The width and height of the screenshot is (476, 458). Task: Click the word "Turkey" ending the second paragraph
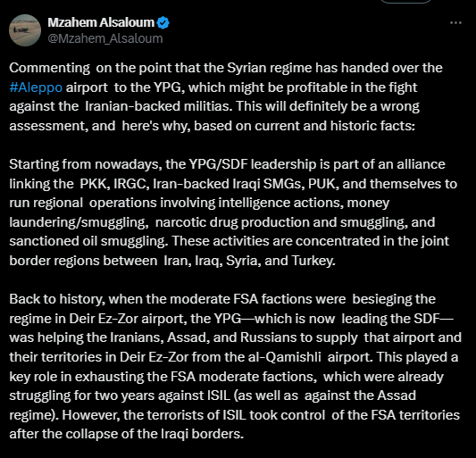(313, 261)
